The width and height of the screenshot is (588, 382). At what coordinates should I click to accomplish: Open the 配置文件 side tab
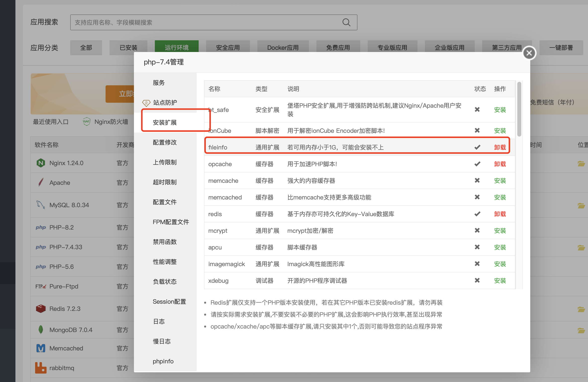pyautogui.click(x=165, y=202)
